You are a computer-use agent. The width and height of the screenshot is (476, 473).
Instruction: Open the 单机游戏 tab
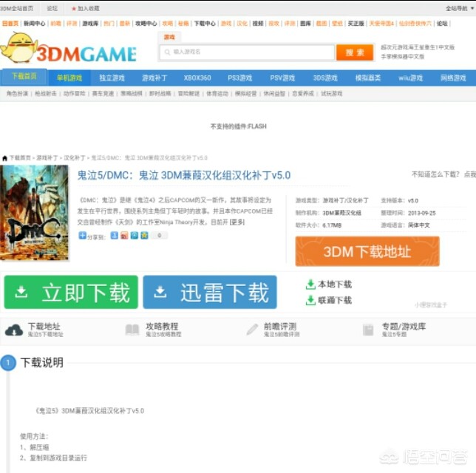[x=69, y=78]
